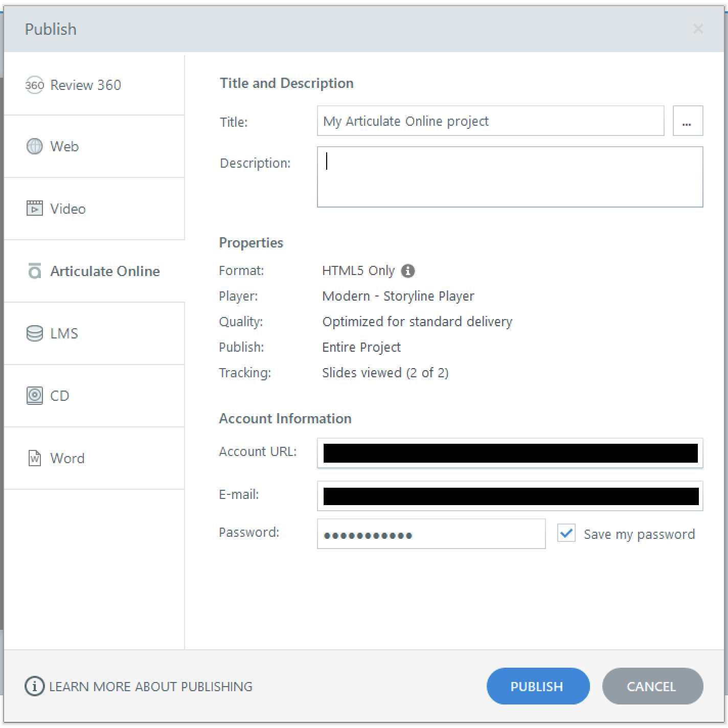This screenshot has width=728, height=728.
Task: Click the Tracking: label
Action: (x=245, y=373)
